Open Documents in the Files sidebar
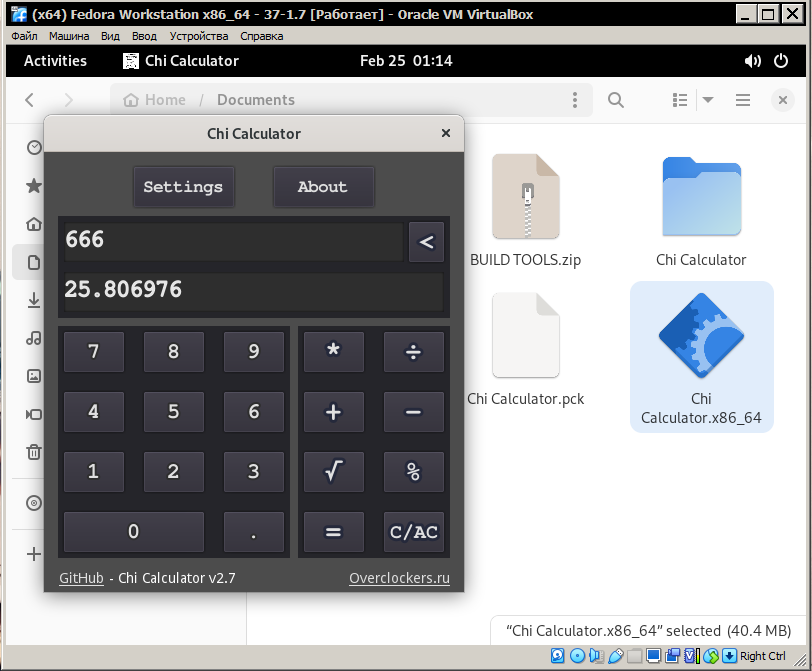The image size is (812, 671). (34, 262)
